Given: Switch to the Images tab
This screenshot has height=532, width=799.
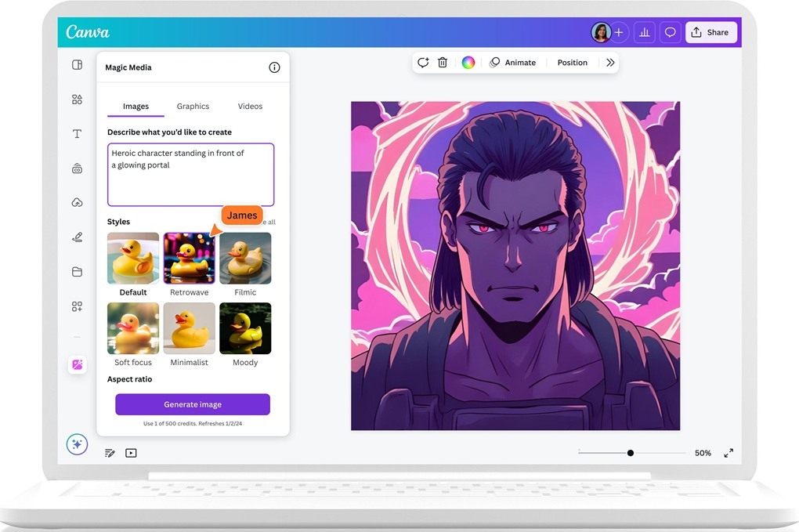Looking at the screenshot, I should tap(136, 106).
